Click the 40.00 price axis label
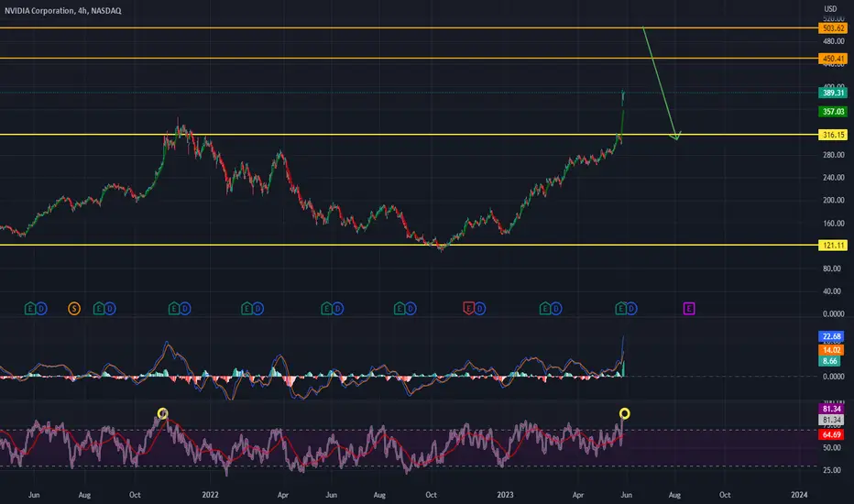This screenshot has width=854, height=504. pos(833,291)
